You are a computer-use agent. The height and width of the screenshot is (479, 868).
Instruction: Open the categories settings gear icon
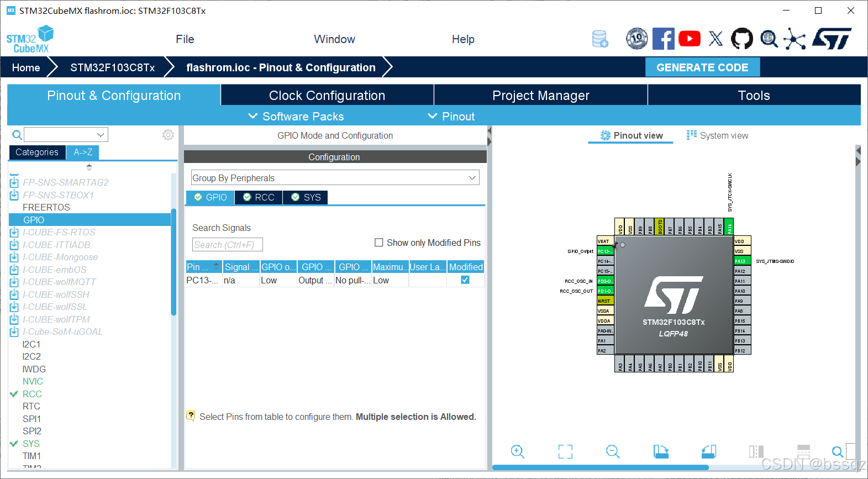pyautogui.click(x=168, y=135)
